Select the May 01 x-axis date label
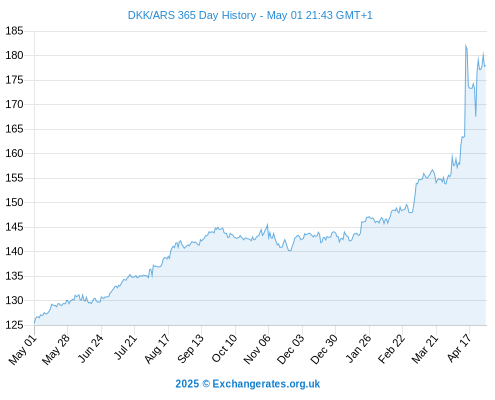This screenshot has height=400, width=495. [23, 349]
